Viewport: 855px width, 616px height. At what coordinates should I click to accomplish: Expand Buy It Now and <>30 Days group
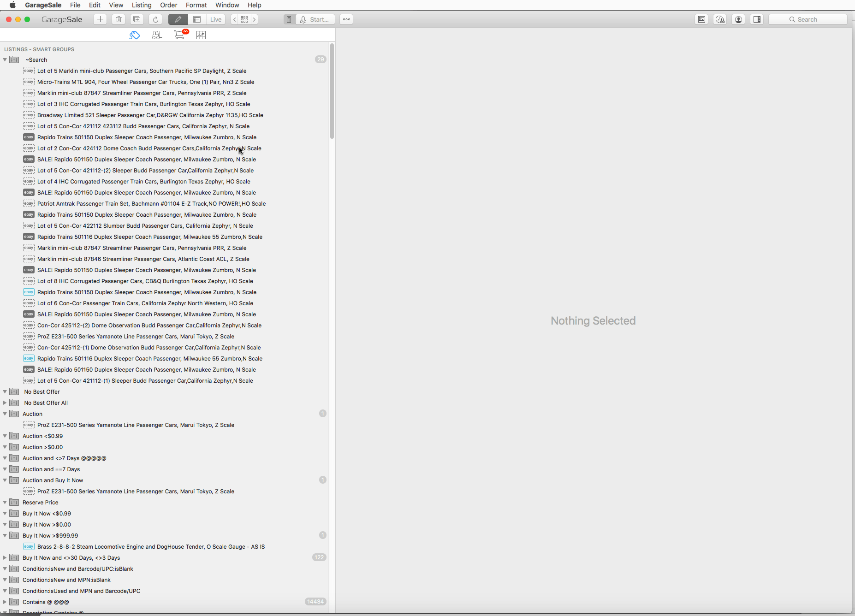tap(5, 557)
